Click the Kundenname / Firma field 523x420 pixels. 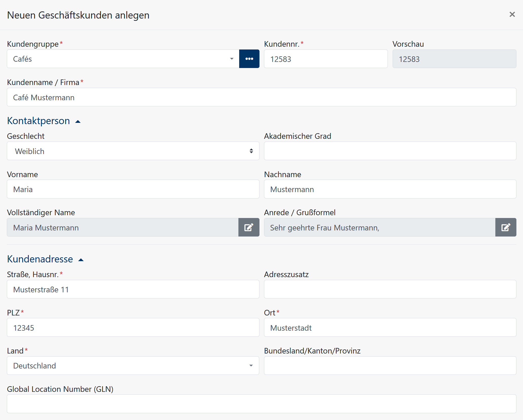click(x=261, y=97)
